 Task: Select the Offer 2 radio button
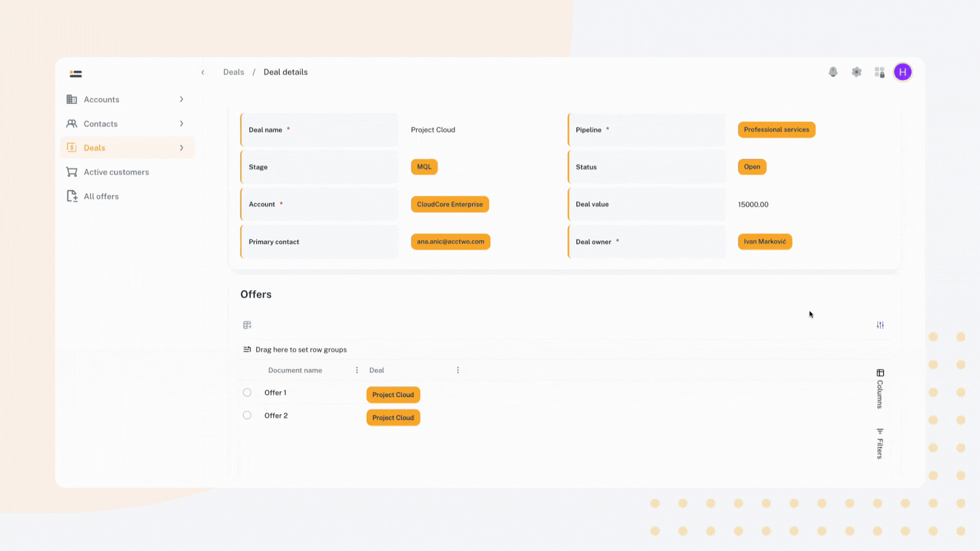[247, 415]
